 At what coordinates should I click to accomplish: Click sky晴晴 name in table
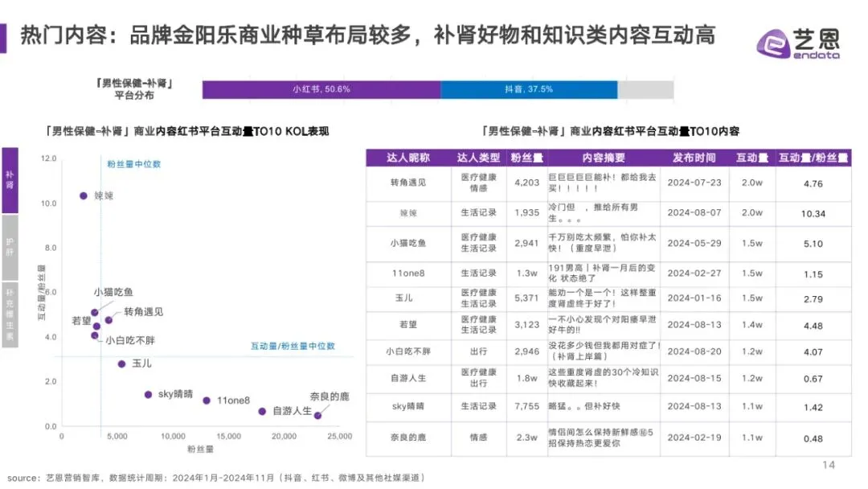click(408, 406)
